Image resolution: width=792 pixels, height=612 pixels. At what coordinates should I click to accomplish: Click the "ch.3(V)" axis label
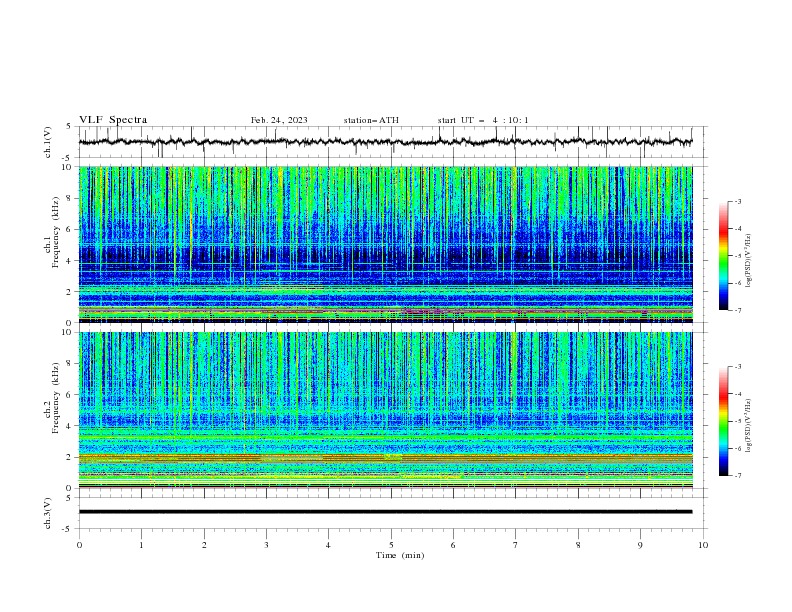coord(48,513)
